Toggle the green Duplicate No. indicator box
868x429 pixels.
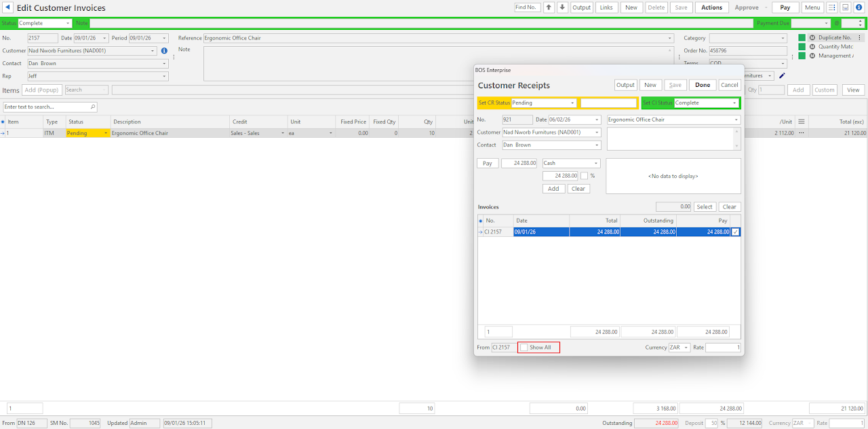[x=802, y=38]
